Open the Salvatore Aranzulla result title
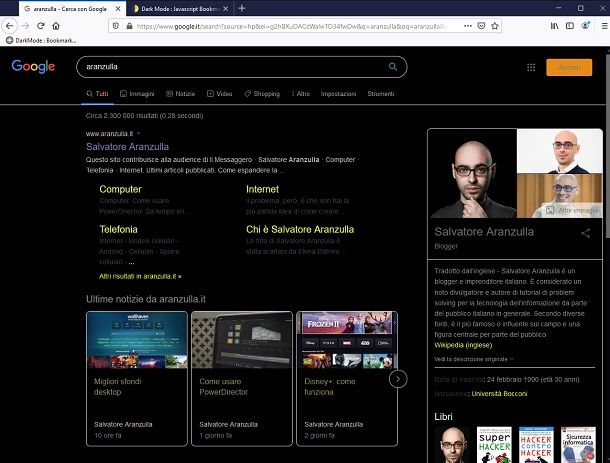610x463 pixels. 127,147
